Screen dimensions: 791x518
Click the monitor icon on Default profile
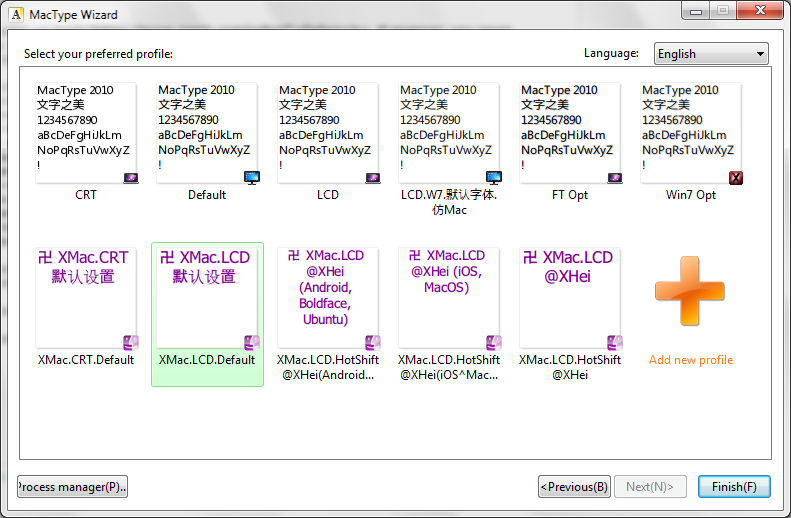point(252,178)
